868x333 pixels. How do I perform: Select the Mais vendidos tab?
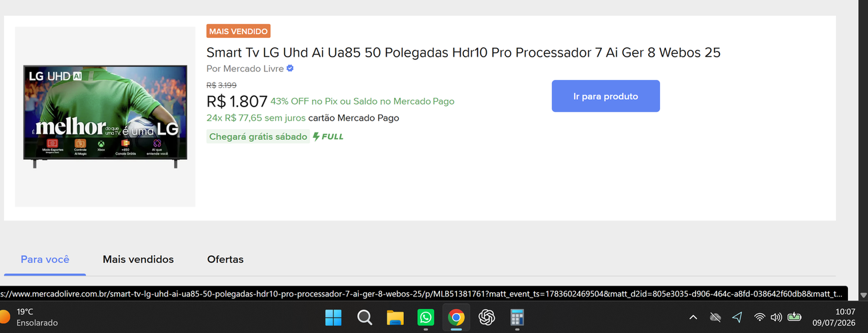pos(138,259)
